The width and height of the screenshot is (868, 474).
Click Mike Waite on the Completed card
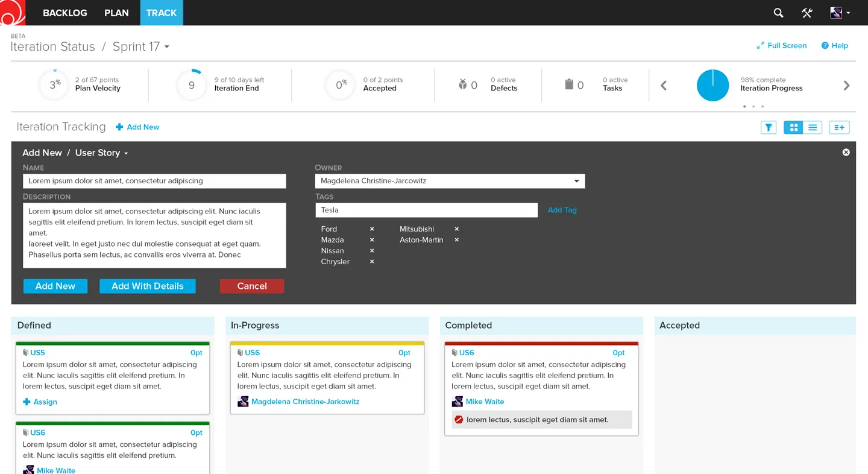click(485, 402)
